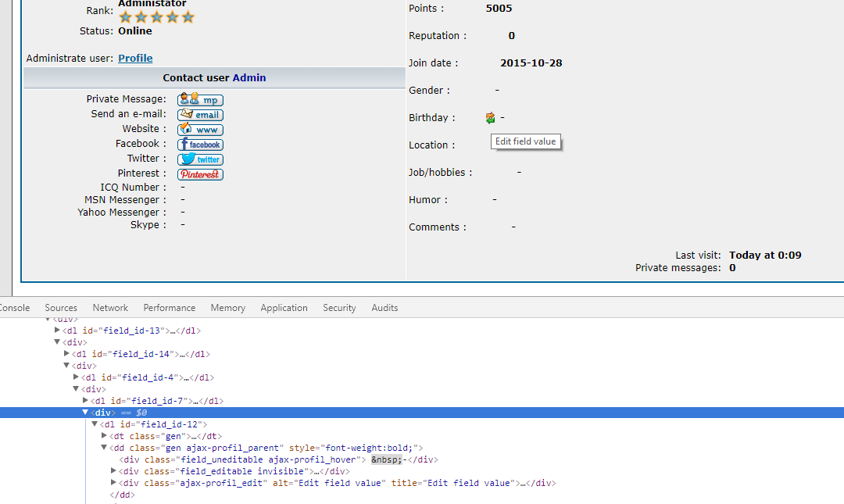Viewport: 844px width, 504px height.
Task: Click the Skype label
Action: click(148, 224)
